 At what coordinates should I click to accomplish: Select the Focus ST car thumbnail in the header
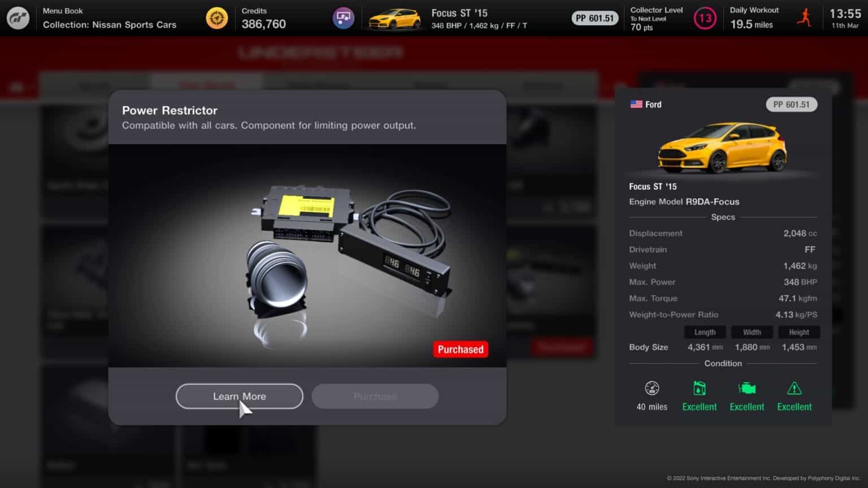click(396, 18)
